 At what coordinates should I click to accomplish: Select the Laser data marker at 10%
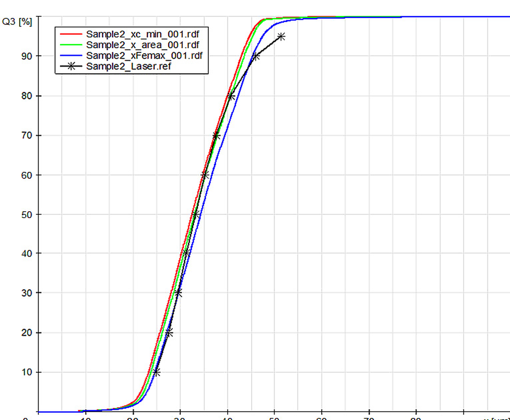point(156,372)
